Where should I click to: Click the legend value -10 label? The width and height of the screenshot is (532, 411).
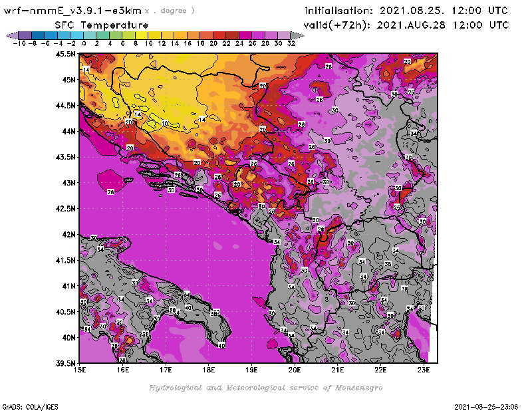coord(19,43)
